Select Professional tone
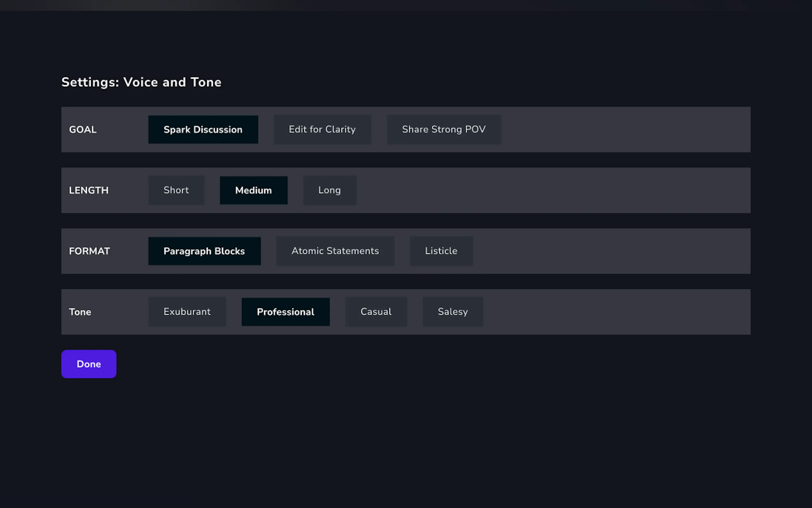812x508 pixels. 285,312
